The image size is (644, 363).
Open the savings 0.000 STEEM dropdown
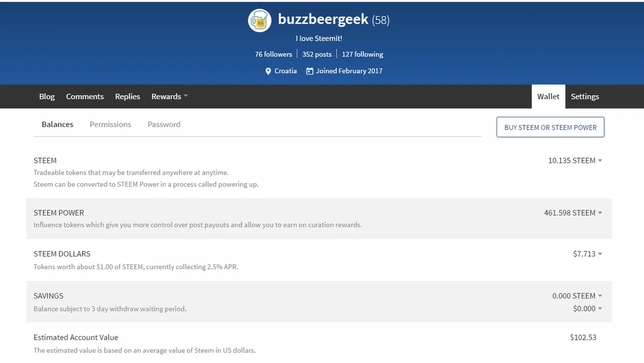pyautogui.click(x=577, y=296)
